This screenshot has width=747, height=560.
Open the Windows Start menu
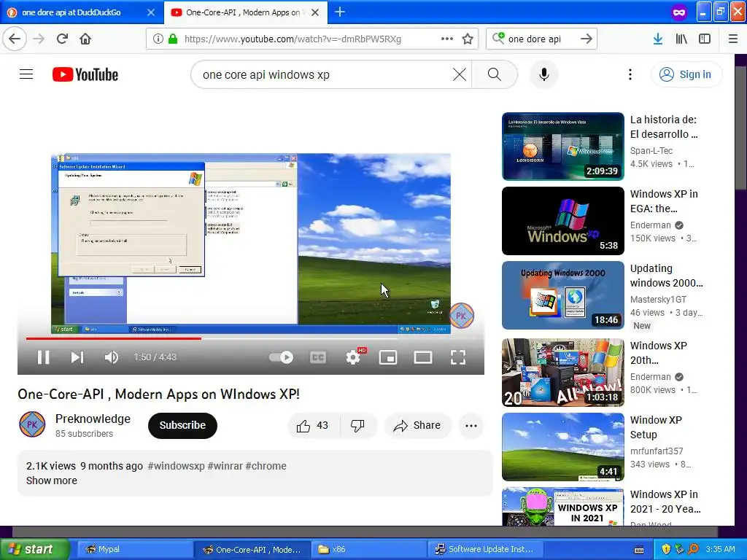pyautogui.click(x=34, y=549)
